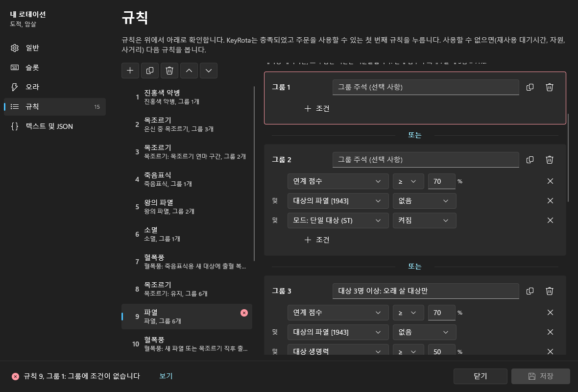Select rule 8 목조르기 유지
The image size is (578, 392).
(187, 289)
